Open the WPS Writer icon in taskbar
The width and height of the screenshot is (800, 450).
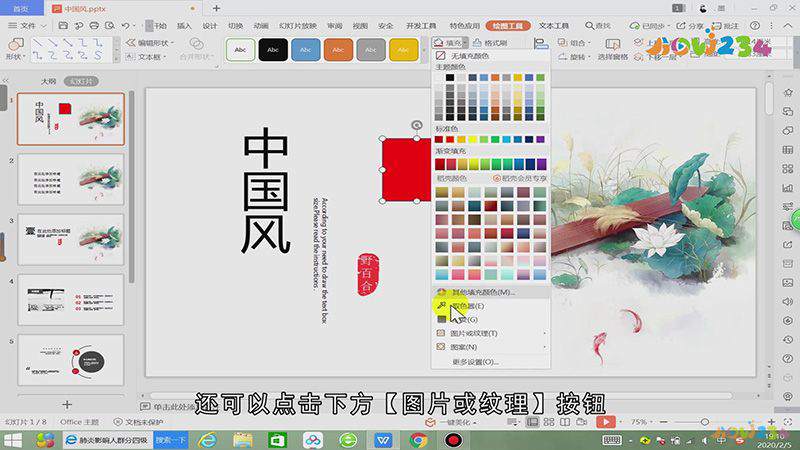pos(383,439)
